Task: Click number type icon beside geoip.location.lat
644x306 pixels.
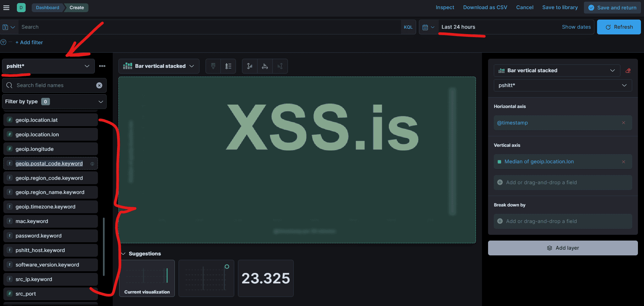Action: click(x=10, y=120)
